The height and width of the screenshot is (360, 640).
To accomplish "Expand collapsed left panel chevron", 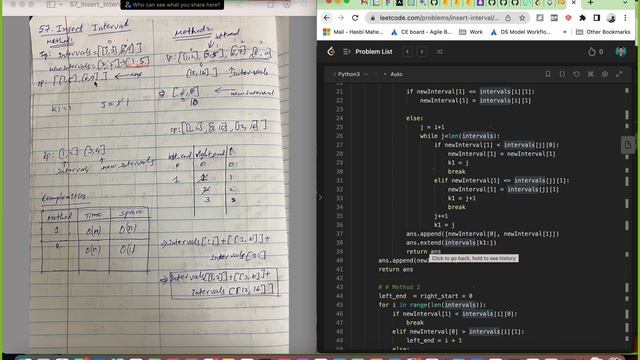I will [x=320, y=197].
